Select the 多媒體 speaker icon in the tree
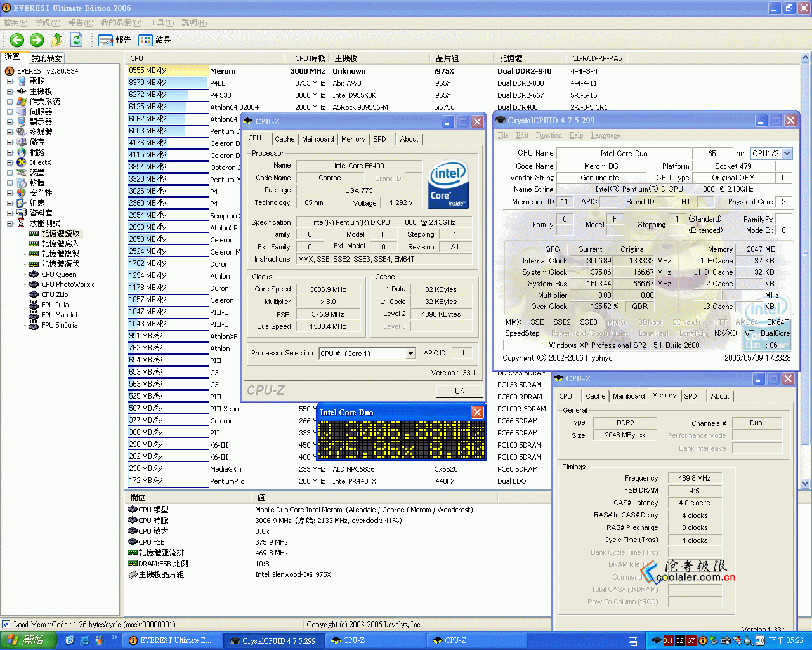The image size is (812, 650). pos(22,132)
